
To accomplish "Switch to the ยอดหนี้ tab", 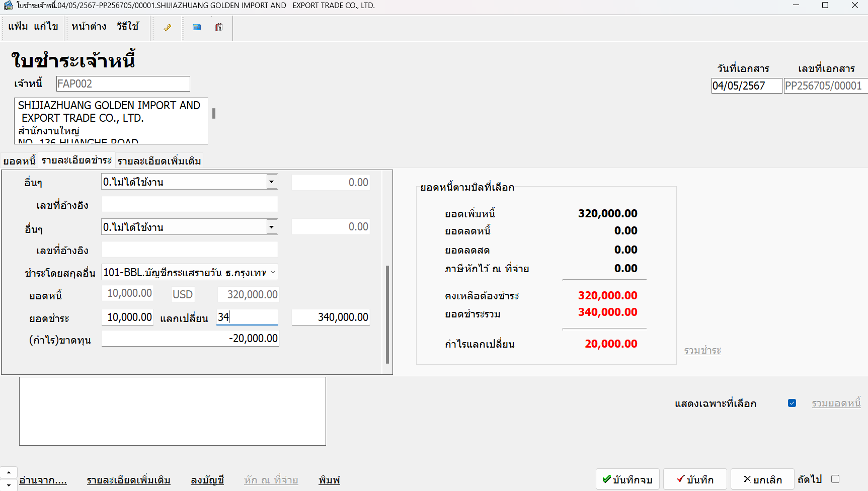I will pyautogui.click(x=19, y=161).
